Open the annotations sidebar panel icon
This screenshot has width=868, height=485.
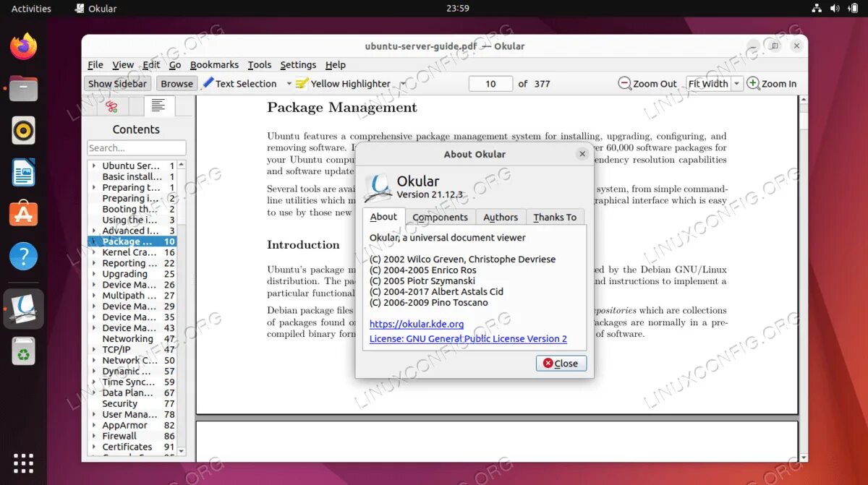pyautogui.click(x=111, y=106)
